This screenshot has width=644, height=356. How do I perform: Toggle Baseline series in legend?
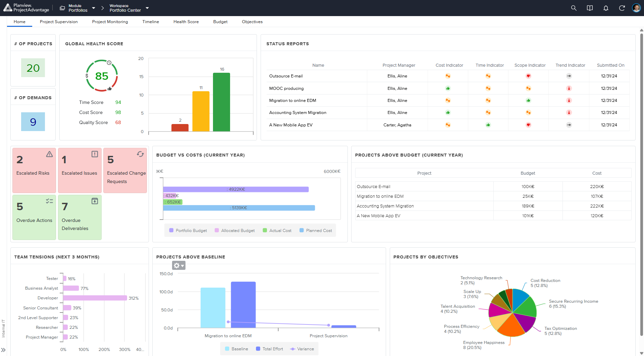coord(236,349)
